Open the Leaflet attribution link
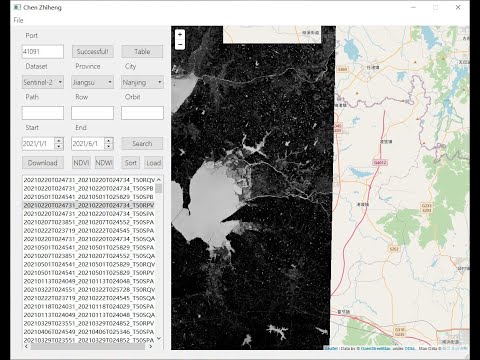The image size is (480, 360). tap(331, 348)
